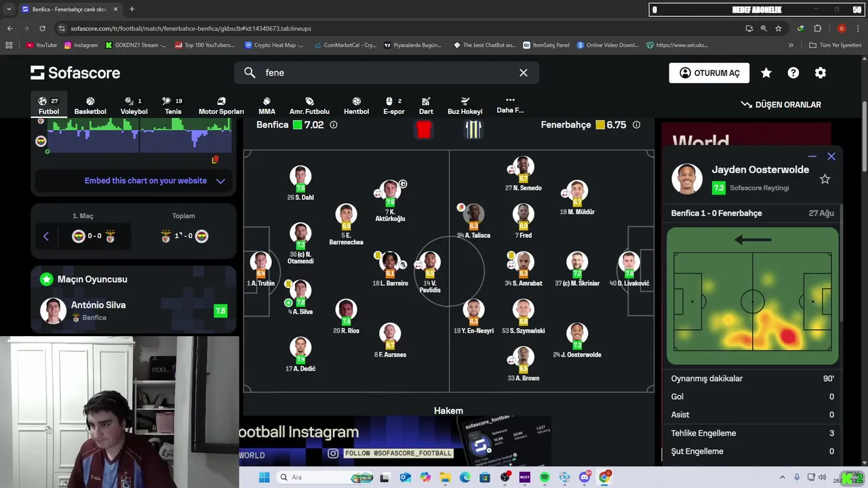
Task: Open Sofascore settings gear
Action: tap(821, 73)
